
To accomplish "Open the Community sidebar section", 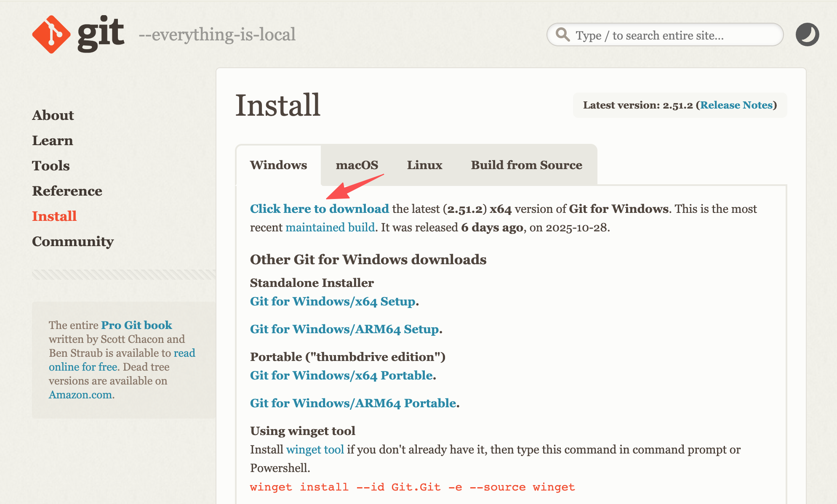I will tap(72, 241).
